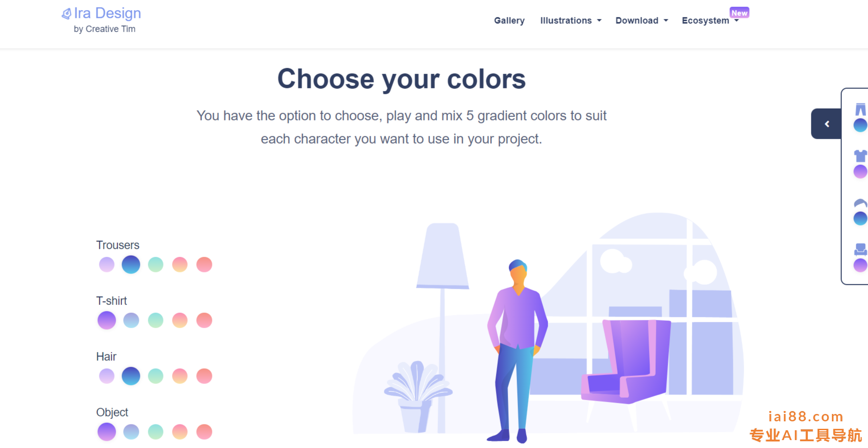
Task: Choose the light purple gradient for Hair
Action: pos(107,376)
